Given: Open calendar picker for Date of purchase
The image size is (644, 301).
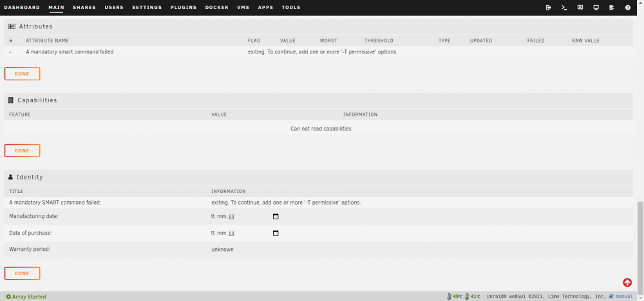Looking at the screenshot, I should click(276, 233).
